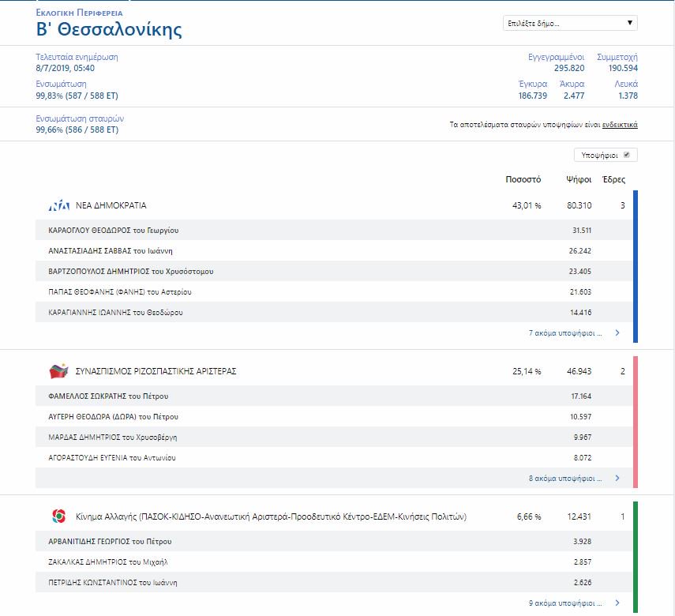Select candidate ΒΑΡΤΖΟΠΟΥΛΟΣ ΔΗΜΗΤΡΙΟΣ row

[334, 272]
